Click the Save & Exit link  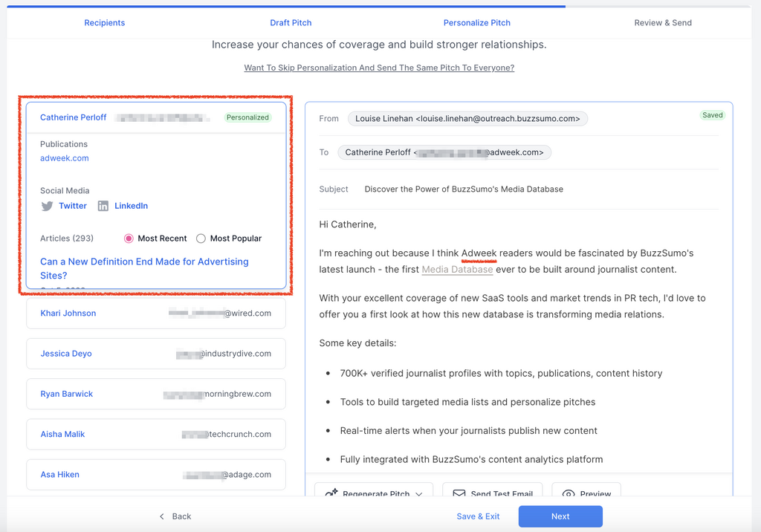(x=478, y=516)
